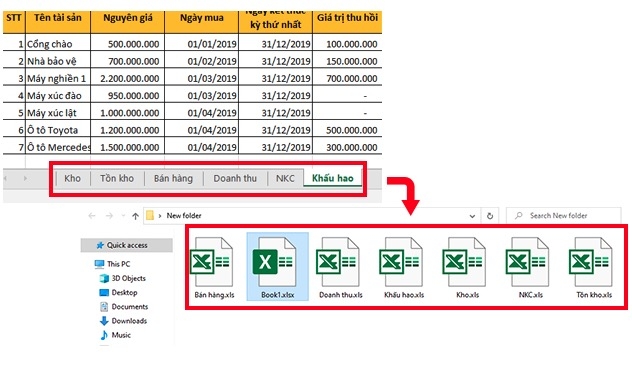The height and width of the screenshot is (371, 632).
Task: Open the Doanh thu.xls file icon
Action: 338,262
